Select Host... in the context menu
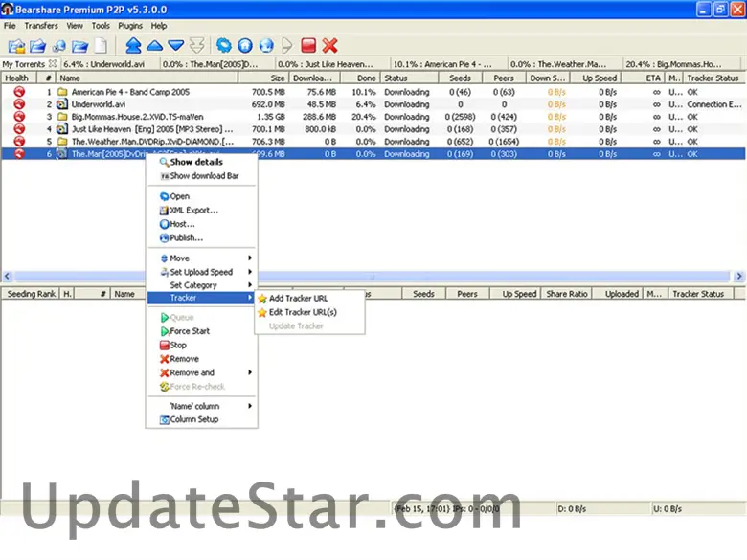Image resolution: width=747 pixels, height=560 pixels. (201, 224)
